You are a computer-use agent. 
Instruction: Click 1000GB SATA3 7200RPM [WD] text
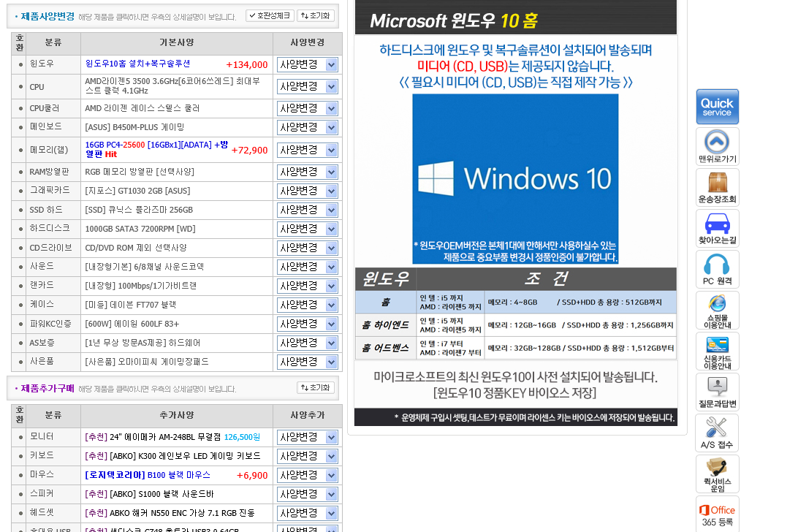(x=140, y=229)
